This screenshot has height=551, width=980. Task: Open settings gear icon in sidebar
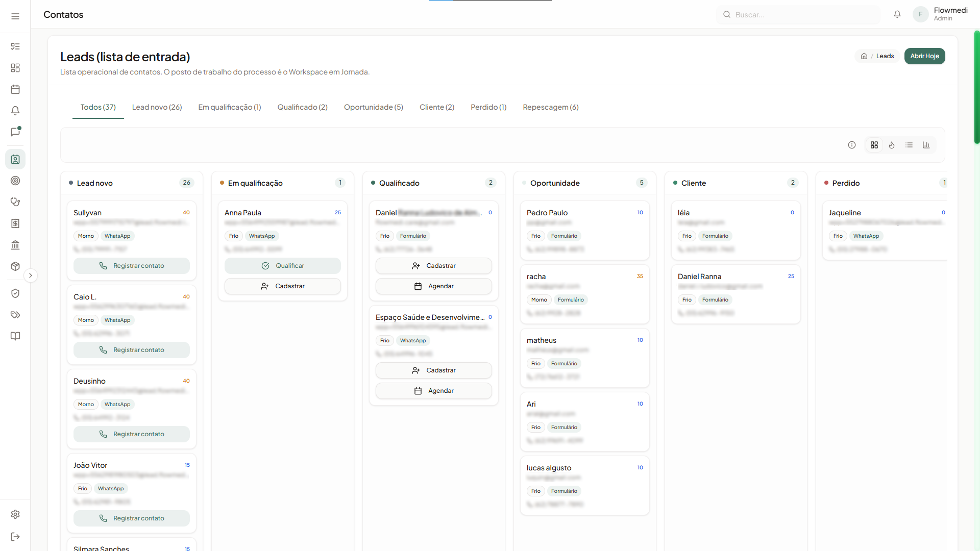point(15,514)
